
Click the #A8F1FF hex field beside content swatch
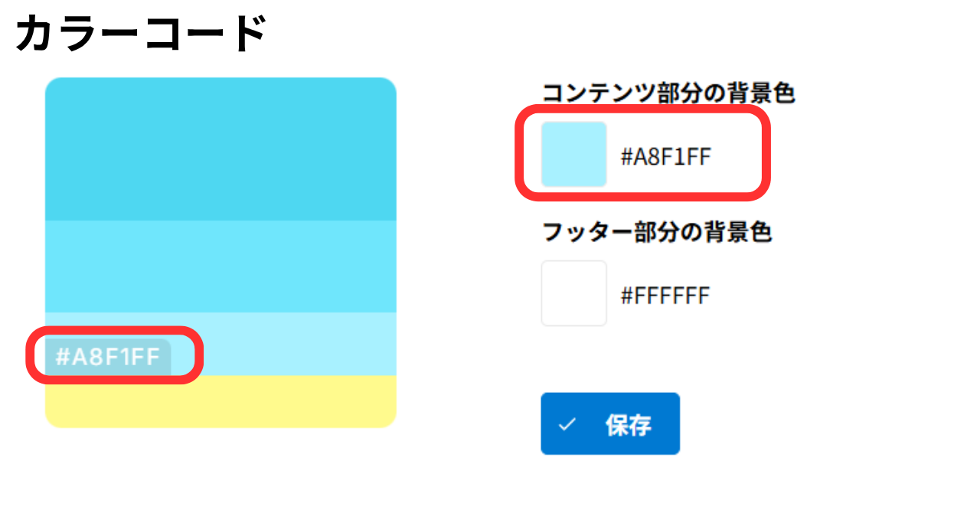point(665,157)
